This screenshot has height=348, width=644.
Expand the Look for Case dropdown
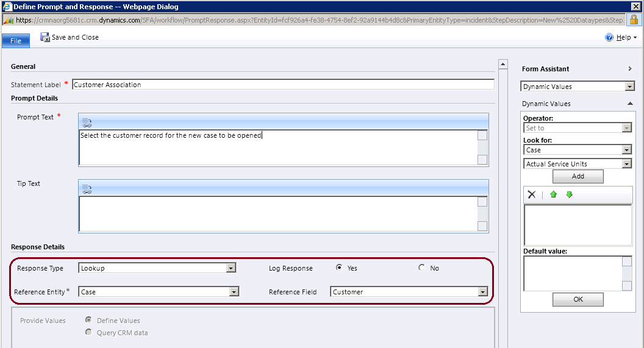(x=626, y=150)
